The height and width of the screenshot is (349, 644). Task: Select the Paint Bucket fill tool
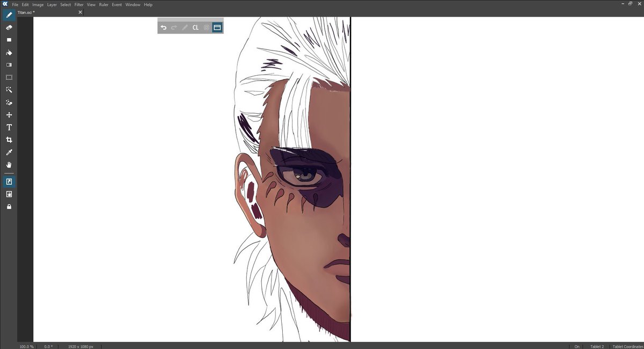point(9,53)
